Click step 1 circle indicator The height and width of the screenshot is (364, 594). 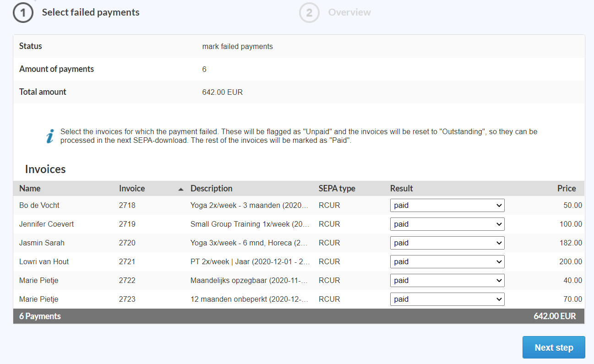click(23, 13)
